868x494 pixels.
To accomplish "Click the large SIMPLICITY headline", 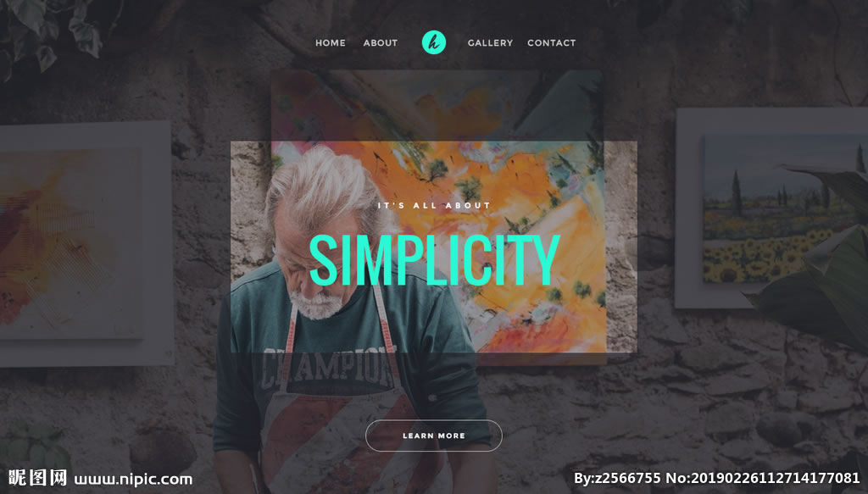I will 435,260.
